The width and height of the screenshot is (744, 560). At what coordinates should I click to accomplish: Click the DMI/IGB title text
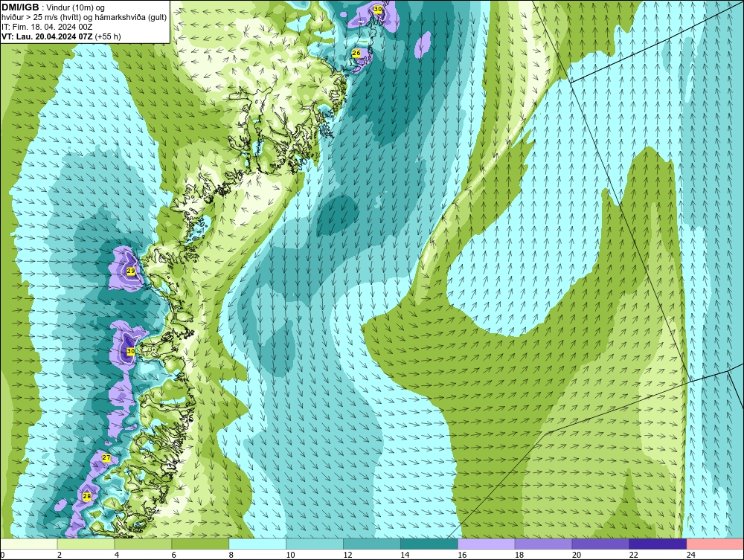click(x=20, y=7)
